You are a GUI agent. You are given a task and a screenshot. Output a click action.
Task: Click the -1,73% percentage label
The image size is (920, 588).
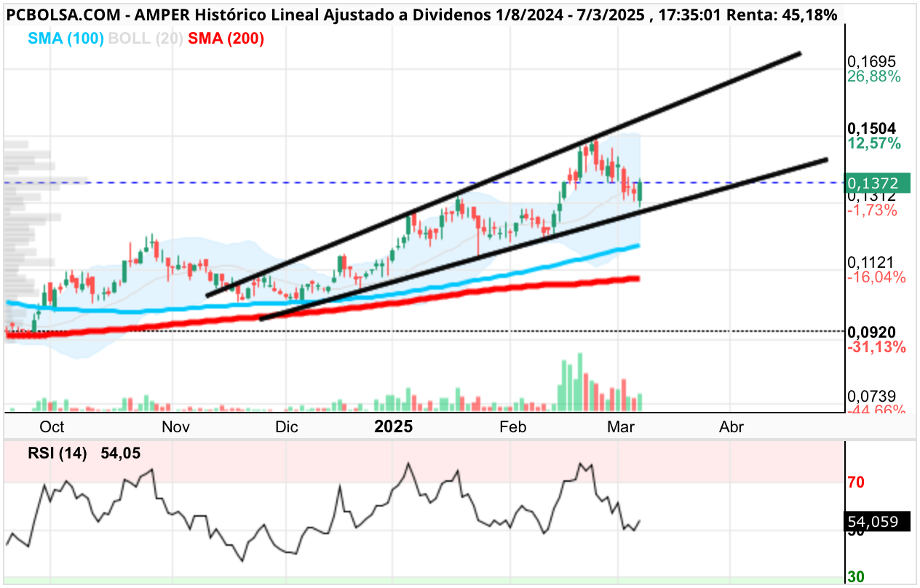(873, 210)
